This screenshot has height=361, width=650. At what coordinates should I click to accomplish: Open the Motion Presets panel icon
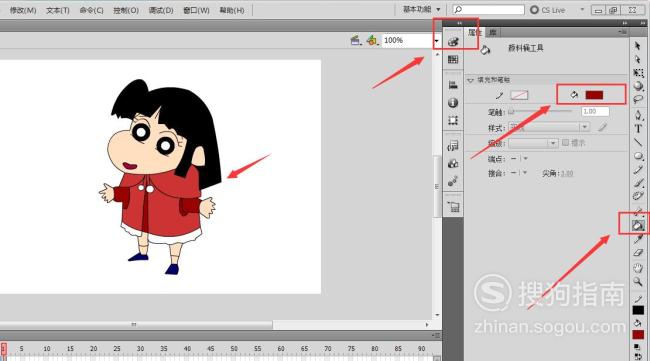click(x=453, y=181)
